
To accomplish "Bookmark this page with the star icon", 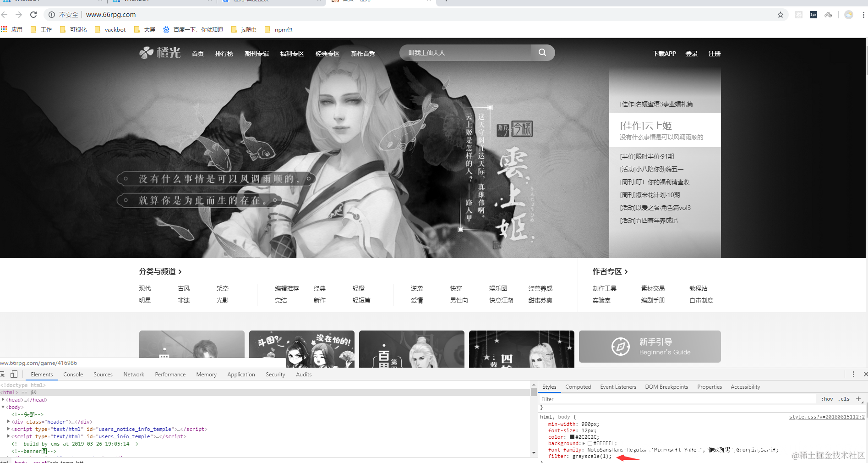I will coord(781,15).
